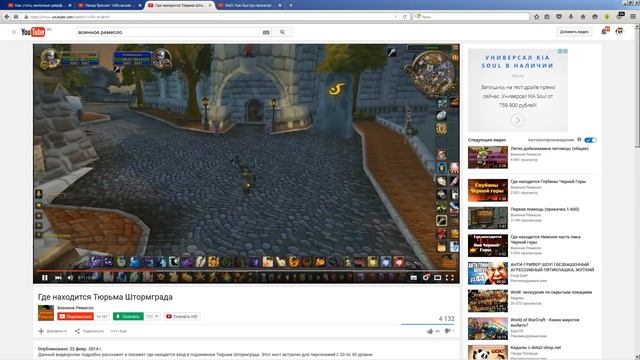The height and width of the screenshot is (360, 640).
Task: Click autoplay info icon
Action: pyautogui.click(x=579, y=140)
